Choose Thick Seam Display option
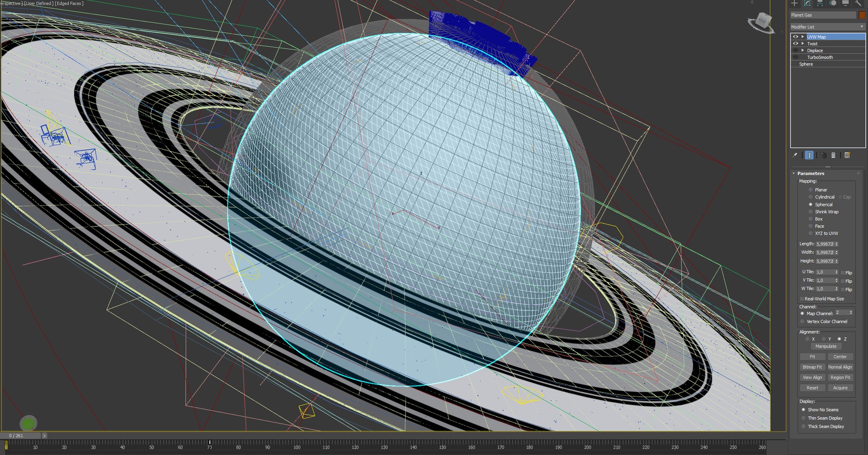Screen dimensions: 868x455 [x=803, y=427]
